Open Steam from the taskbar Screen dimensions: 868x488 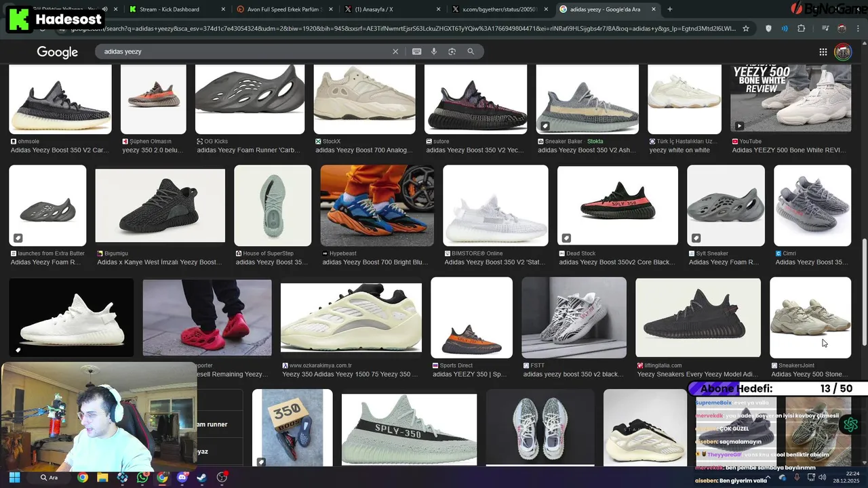click(201, 477)
